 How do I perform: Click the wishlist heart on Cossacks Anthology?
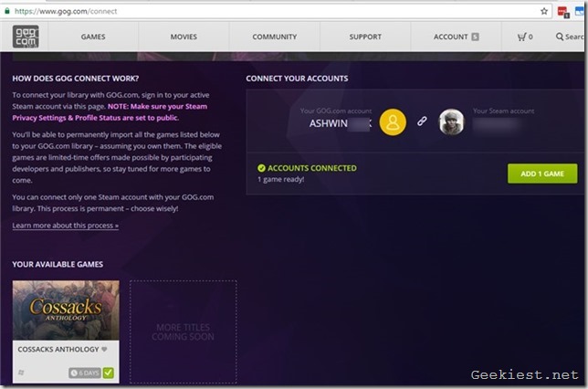(103, 349)
